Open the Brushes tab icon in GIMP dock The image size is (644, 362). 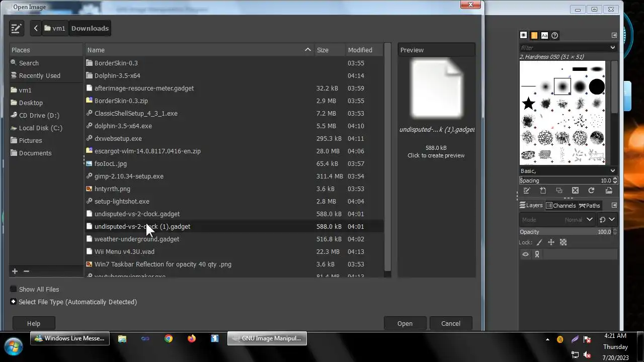click(x=524, y=35)
